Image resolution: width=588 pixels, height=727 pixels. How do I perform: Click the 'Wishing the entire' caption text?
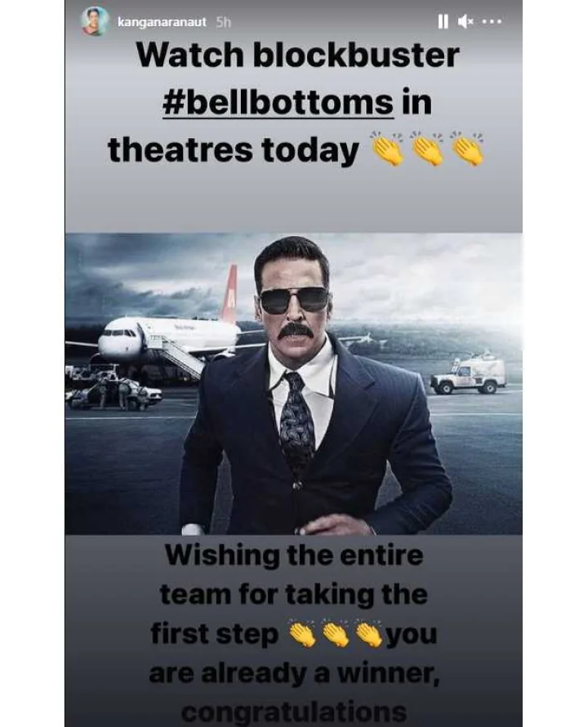coord(294,556)
